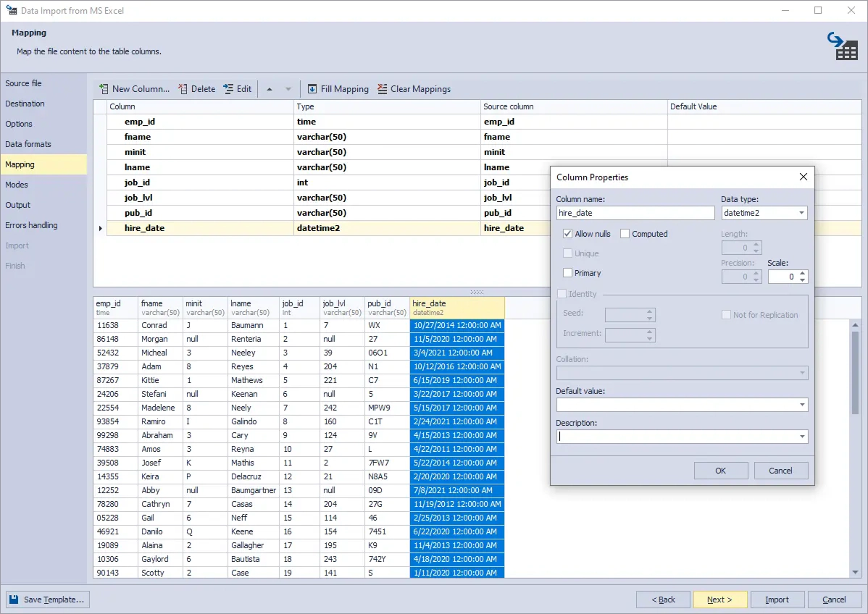Click the Delete column icon
Image resolution: width=868 pixels, height=614 pixels.
click(183, 89)
